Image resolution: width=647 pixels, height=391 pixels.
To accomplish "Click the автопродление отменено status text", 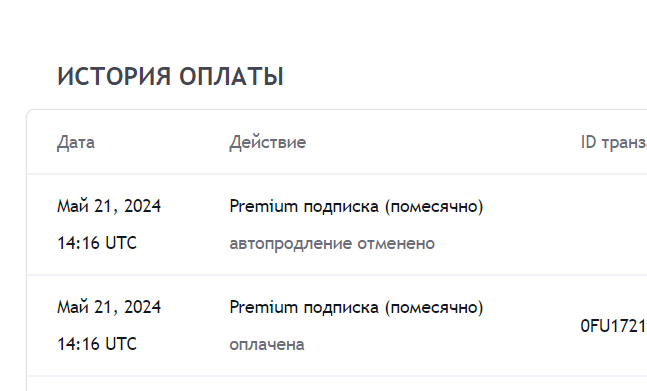I will pos(332,243).
